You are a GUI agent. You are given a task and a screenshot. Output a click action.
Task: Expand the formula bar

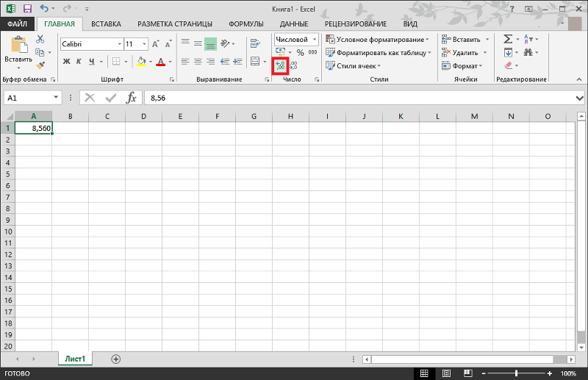point(580,98)
